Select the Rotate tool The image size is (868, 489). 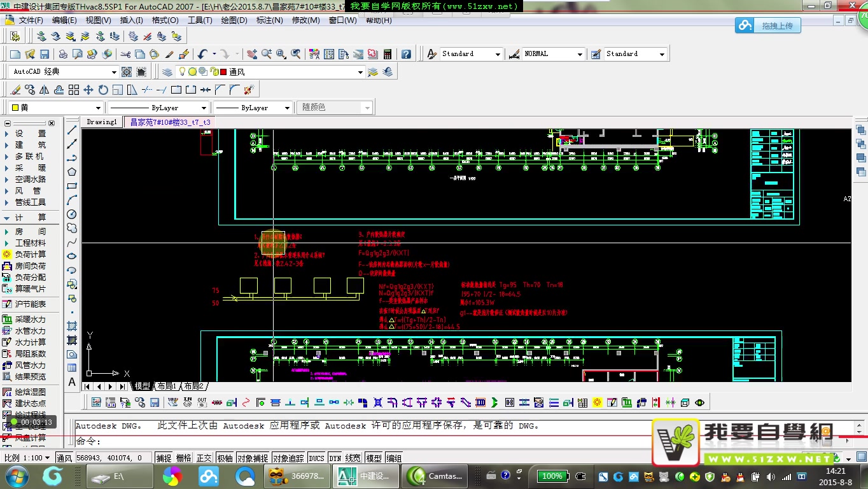point(103,90)
